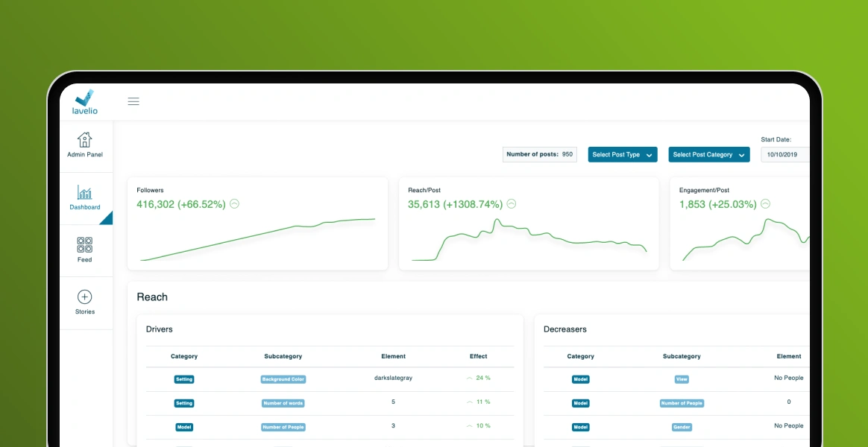Screen dimensions: 868x447
Task: Click No People cell in Gender row
Action: (x=789, y=425)
